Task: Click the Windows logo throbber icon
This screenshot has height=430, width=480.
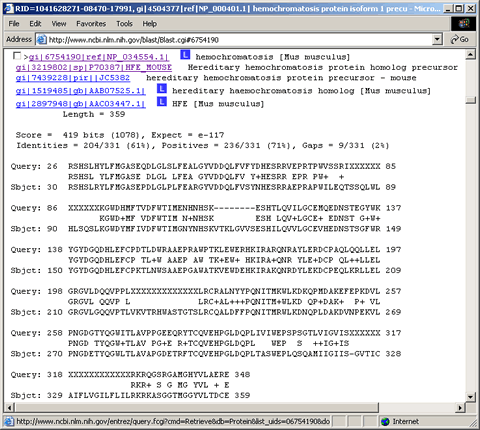Action: click(x=464, y=24)
